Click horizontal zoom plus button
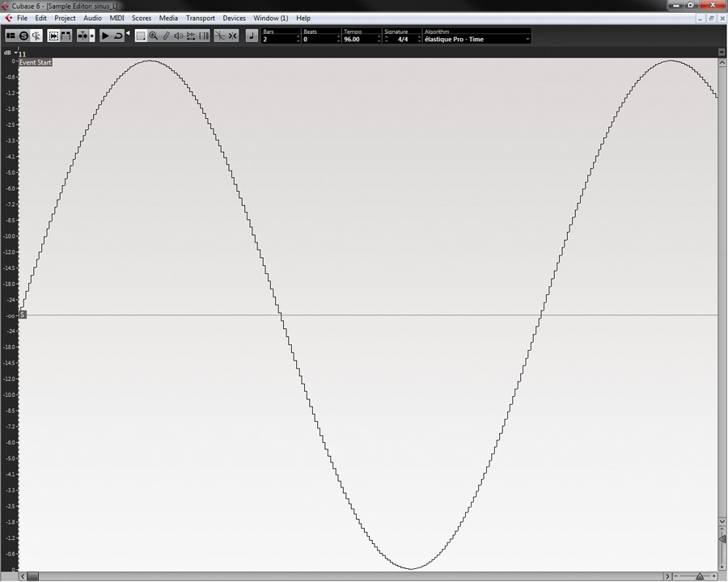The height and width of the screenshot is (582, 728). [x=714, y=576]
